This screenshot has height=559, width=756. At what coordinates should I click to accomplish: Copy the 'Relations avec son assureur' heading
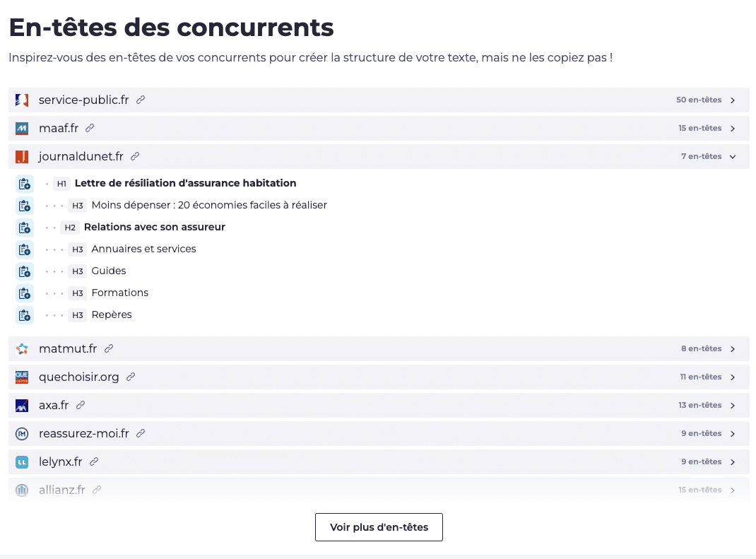tap(25, 228)
